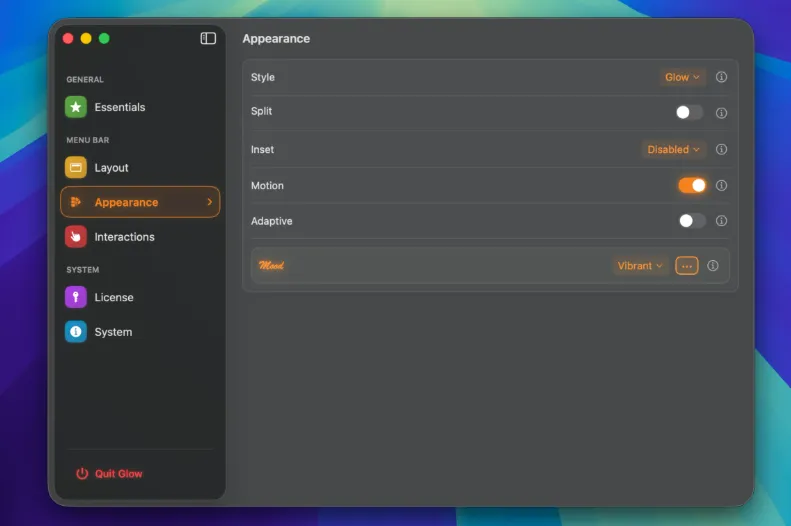Maximize the window with the green button
Viewport: 791px width, 526px height.
(x=104, y=38)
